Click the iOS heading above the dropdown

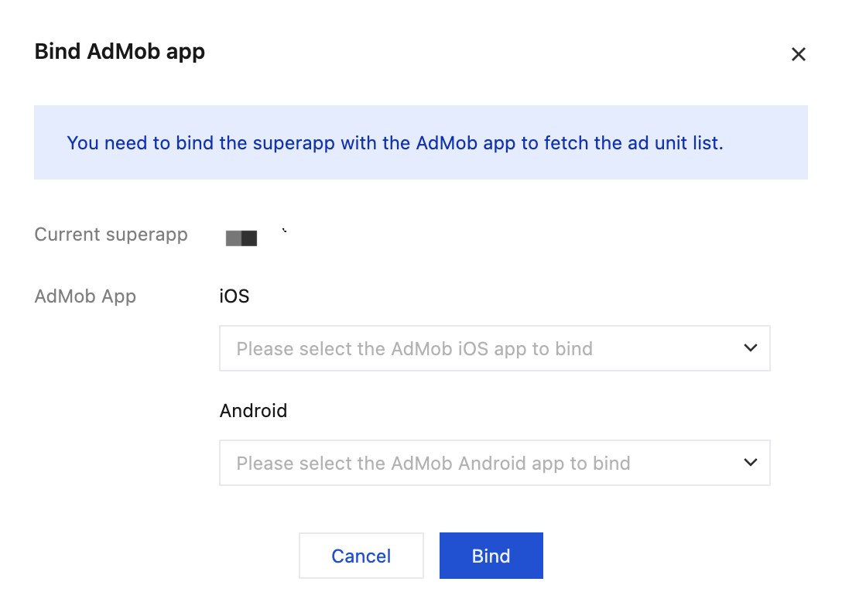click(234, 296)
